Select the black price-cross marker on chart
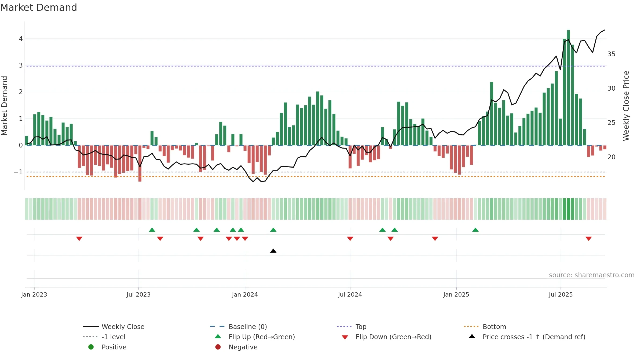 point(273,251)
